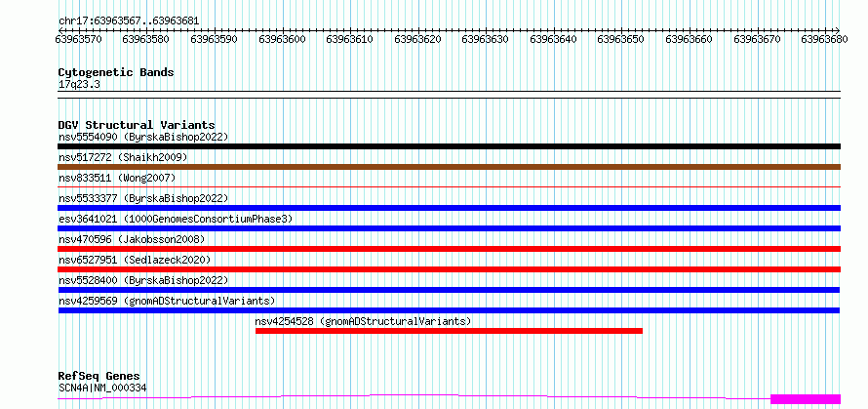The height and width of the screenshot is (409, 868).
Task: Open nsv4259569 (gnomADStructuralVariants) label
Action: coord(167,301)
